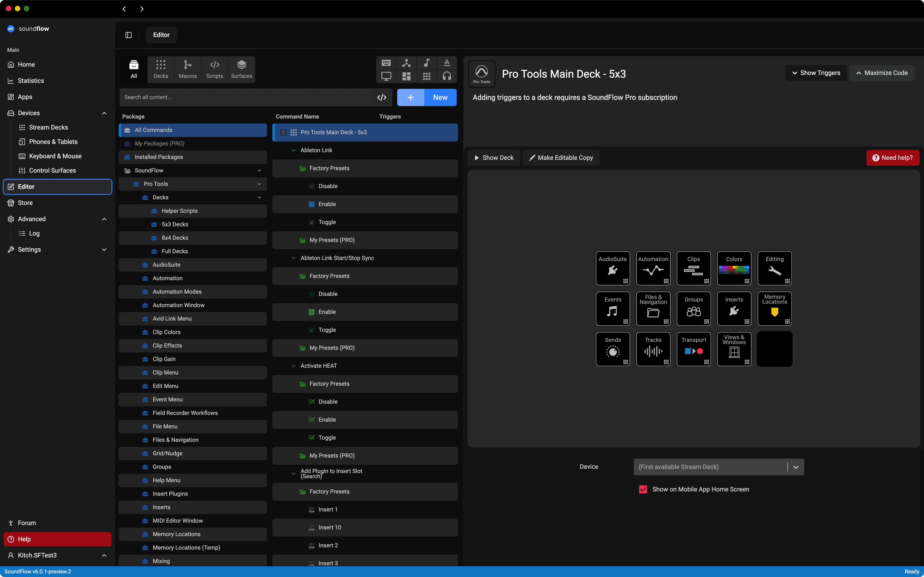The width and height of the screenshot is (924, 577).
Task: Select the Macros filter icon
Action: coord(187,69)
